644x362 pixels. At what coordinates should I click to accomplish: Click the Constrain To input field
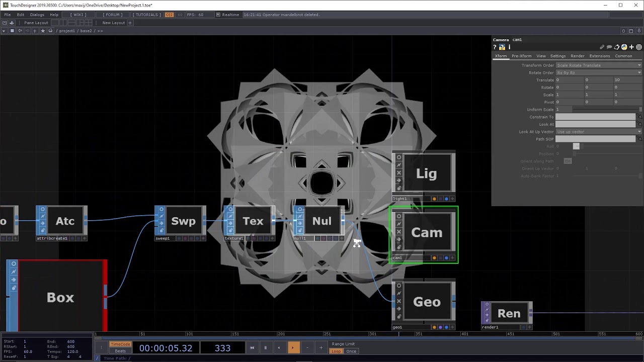point(596,117)
